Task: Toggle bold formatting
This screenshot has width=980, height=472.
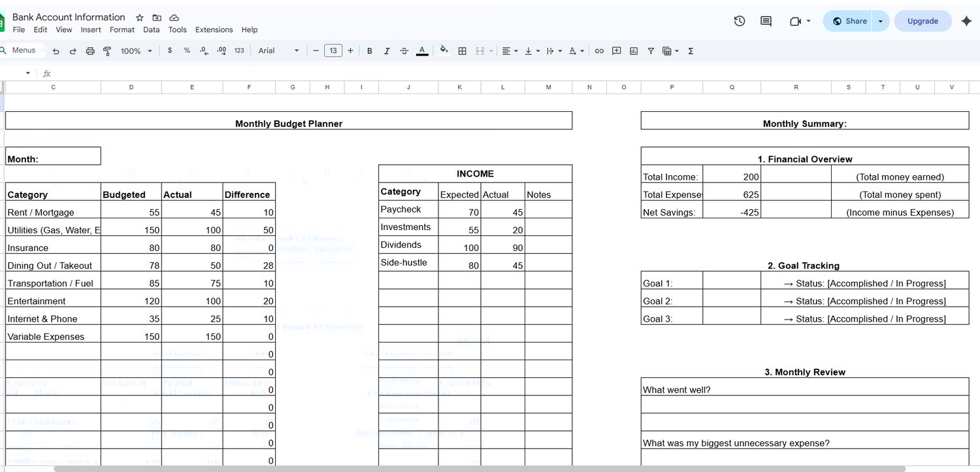Action: [369, 50]
